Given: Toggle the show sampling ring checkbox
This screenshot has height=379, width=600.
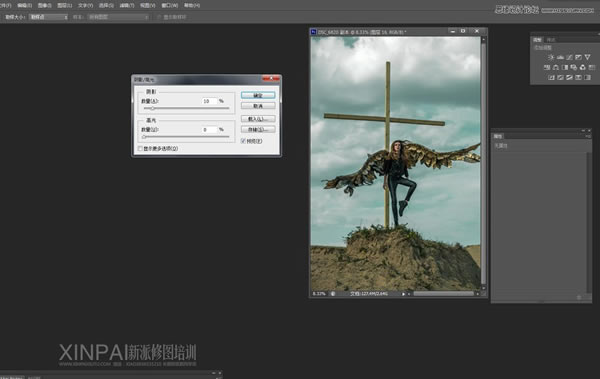Looking at the screenshot, I should 160,17.
